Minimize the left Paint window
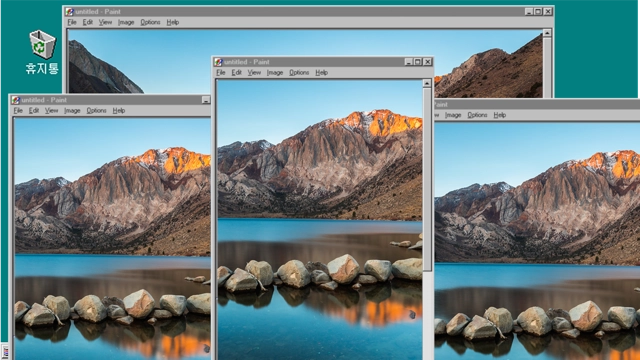 206,100
